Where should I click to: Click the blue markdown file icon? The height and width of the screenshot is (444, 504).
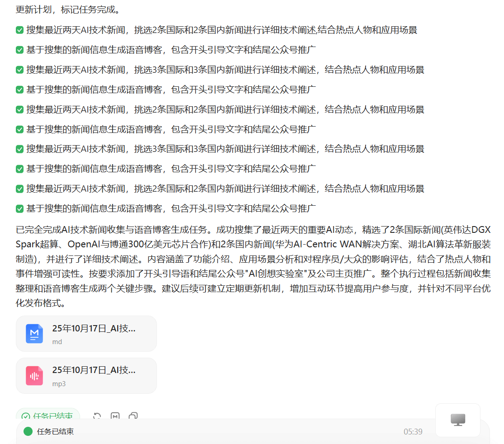(x=34, y=334)
